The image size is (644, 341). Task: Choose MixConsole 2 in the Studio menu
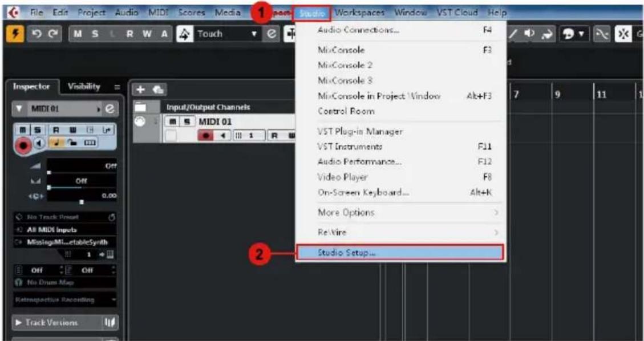(x=400, y=65)
